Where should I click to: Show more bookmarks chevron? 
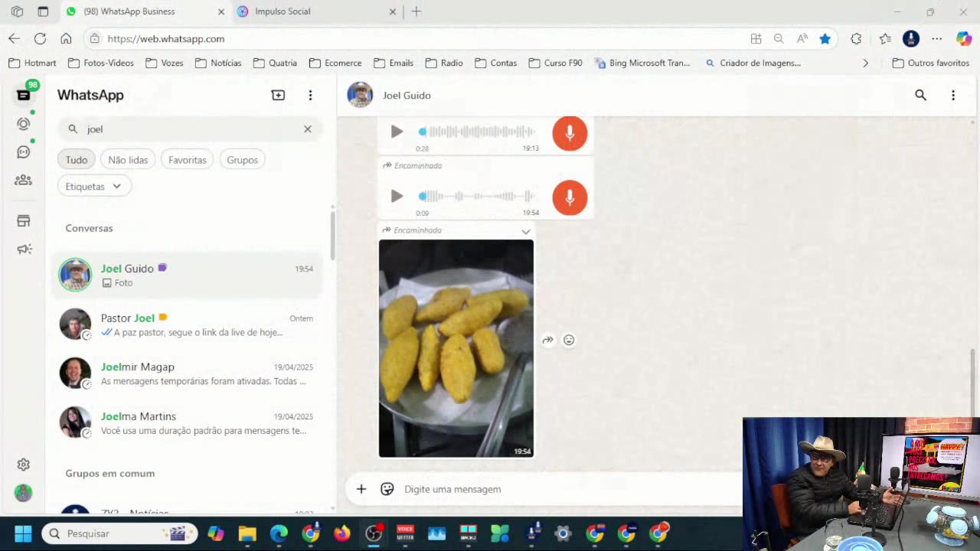point(865,63)
